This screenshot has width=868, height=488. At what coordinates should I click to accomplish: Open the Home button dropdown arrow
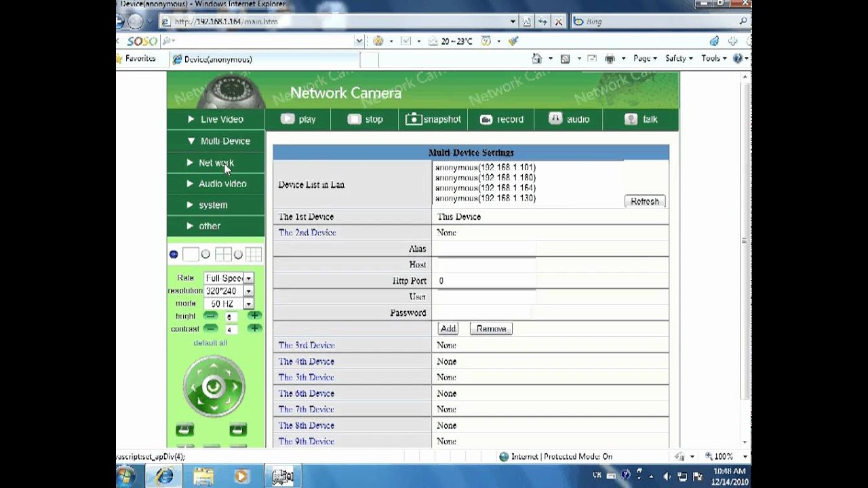click(x=550, y=59)
